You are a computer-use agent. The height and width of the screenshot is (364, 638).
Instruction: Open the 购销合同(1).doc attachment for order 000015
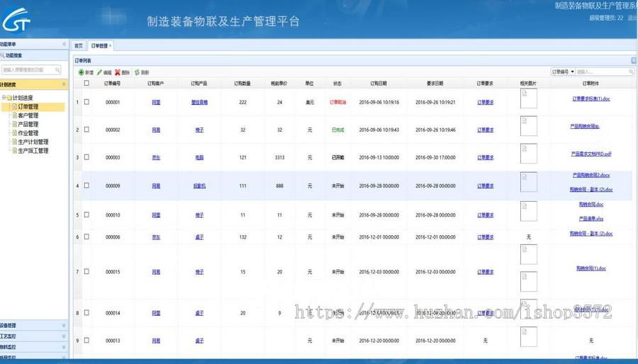coord(591,268)
